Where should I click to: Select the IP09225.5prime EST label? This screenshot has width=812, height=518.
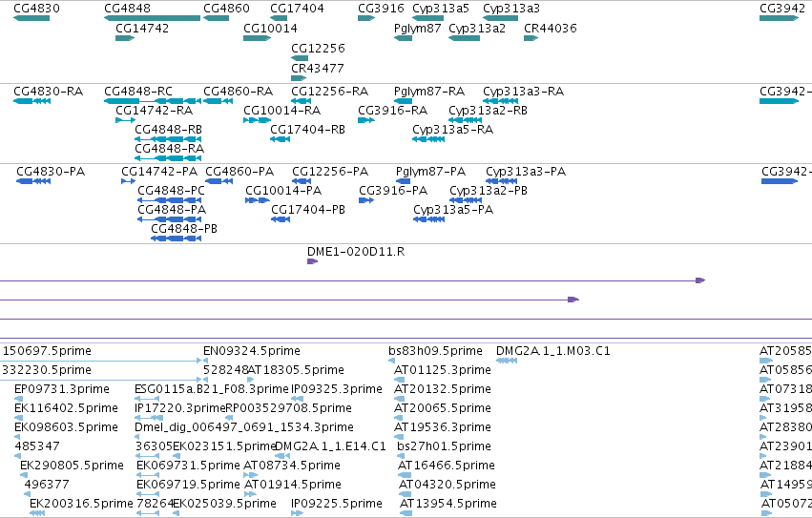click(337, 504)
